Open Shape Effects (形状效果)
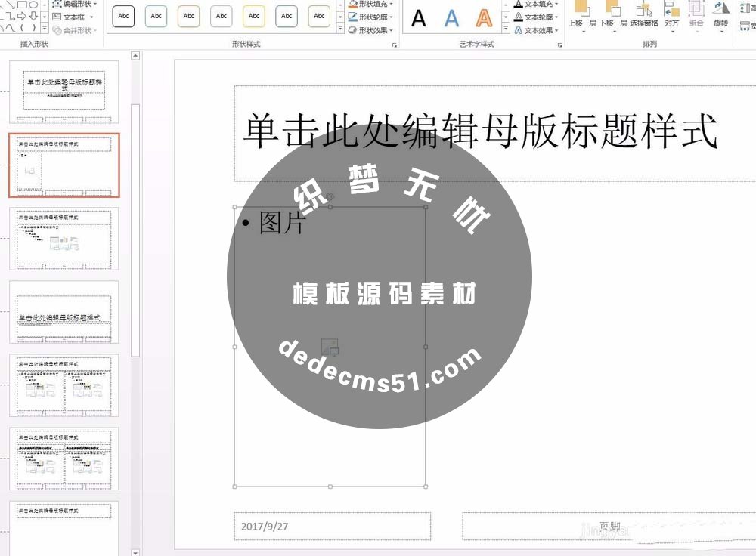Viewport: 756px width, 556px height. (x=354, y=29)
